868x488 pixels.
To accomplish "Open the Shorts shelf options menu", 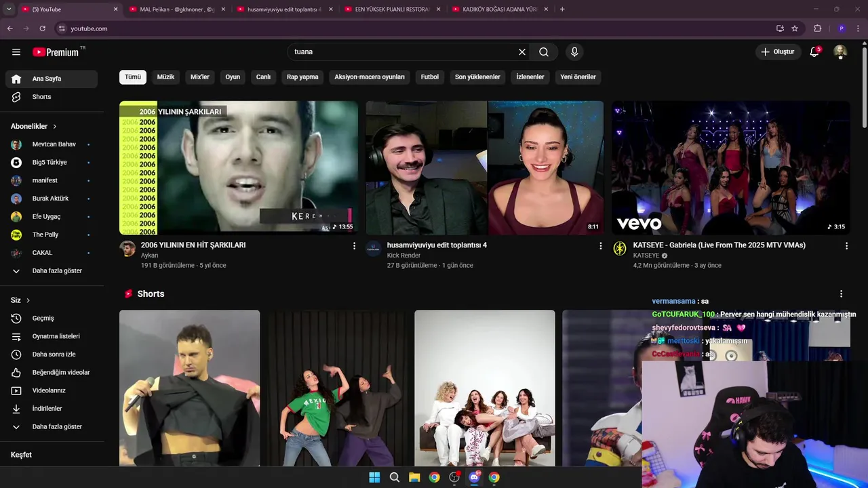I will pyautogui.click(x=841, y=294).
